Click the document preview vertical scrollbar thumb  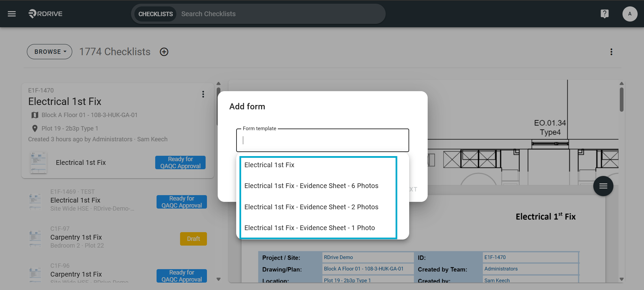pyautogui.click(x=621, y=99)
